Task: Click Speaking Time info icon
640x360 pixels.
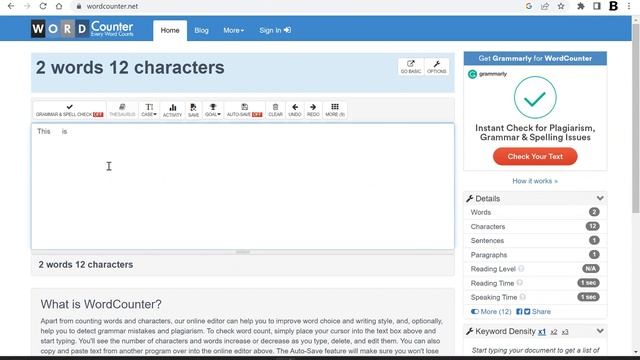Action: click(522, 297)
